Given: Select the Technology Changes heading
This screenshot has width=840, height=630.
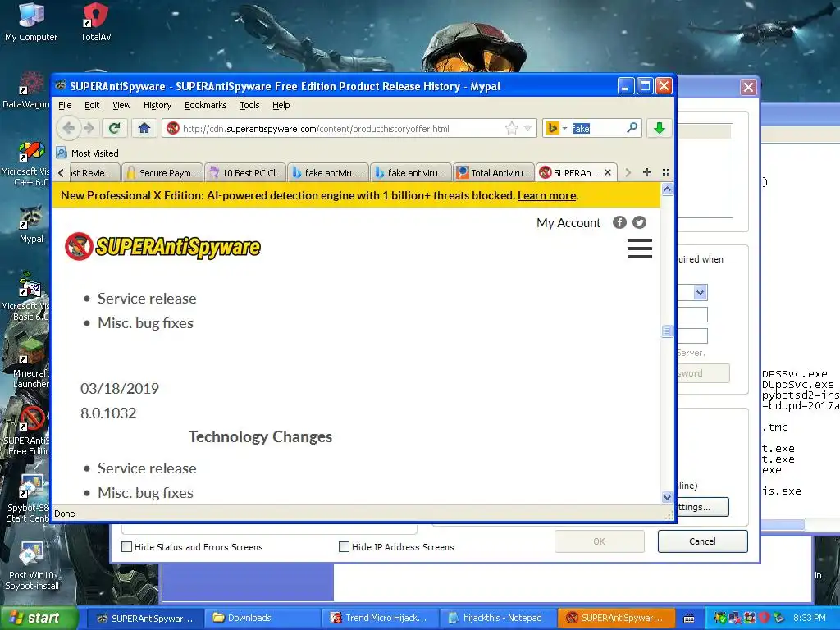Looking at the screenshot, I should pyautogui.click(x=260, y=436).
